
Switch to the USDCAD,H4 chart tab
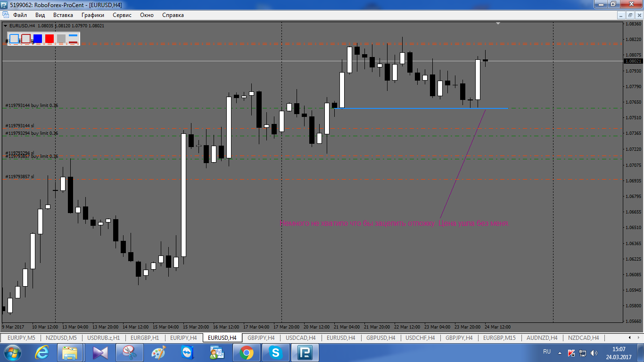pyautogui.click(x=301, y=338)
